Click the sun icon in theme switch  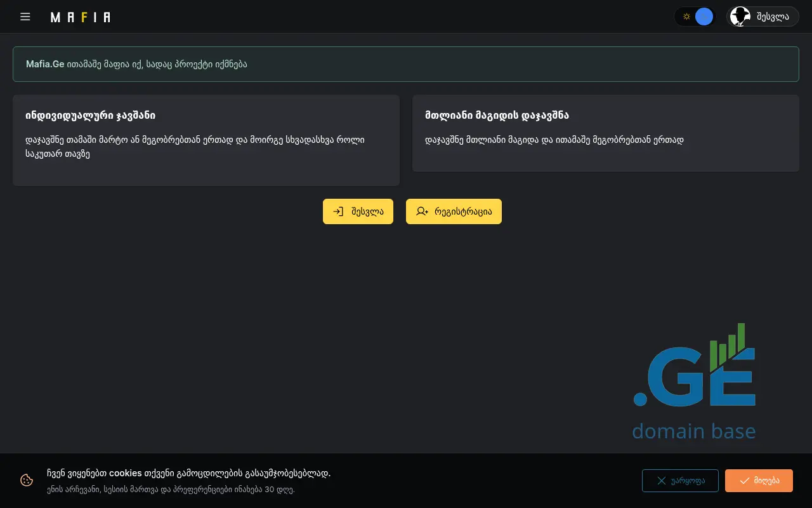pos(686,17)
